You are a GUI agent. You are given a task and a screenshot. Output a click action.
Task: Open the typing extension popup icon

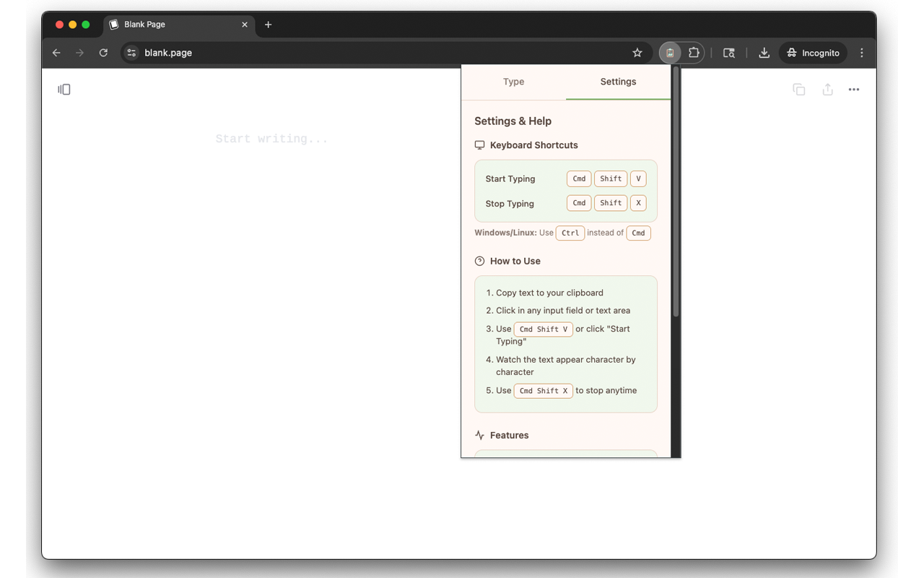669,52
